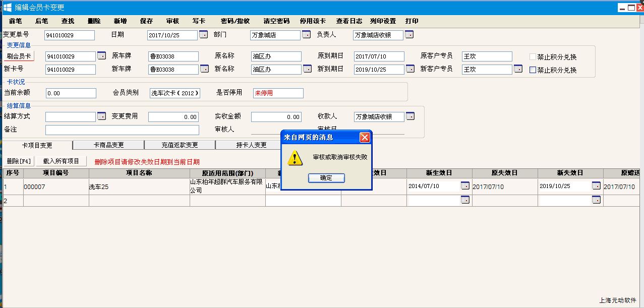Open picker beside 刷会员卡 card number field
Screen dimensions: 644x308
click(x=101, y=56)
